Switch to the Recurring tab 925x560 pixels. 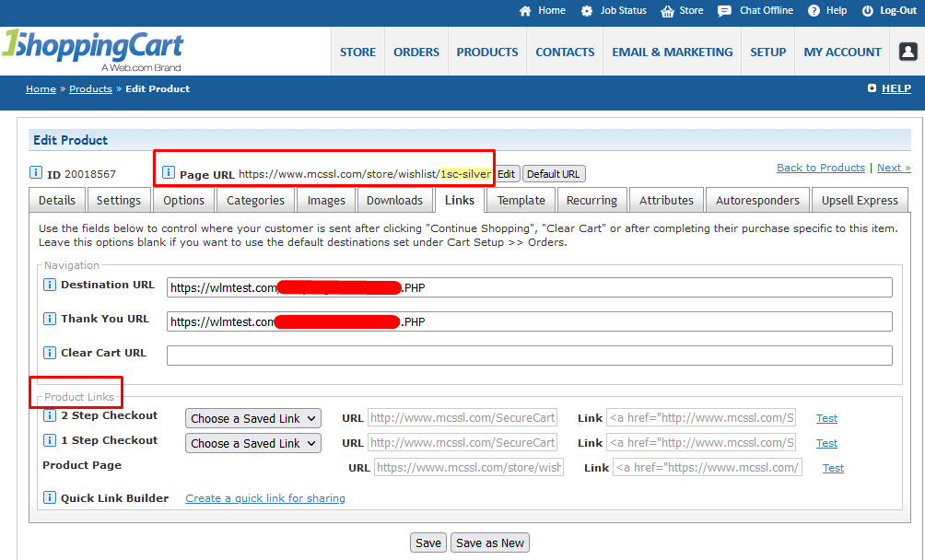(x=591, y=201)
